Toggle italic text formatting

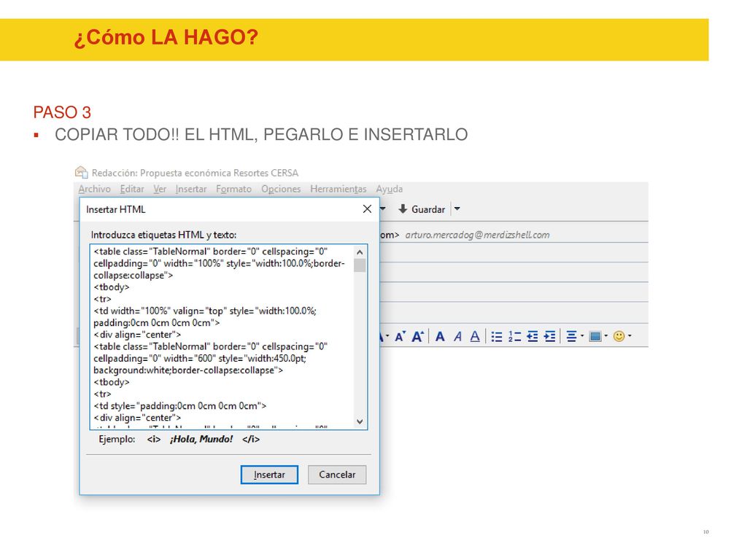(458, 337)
